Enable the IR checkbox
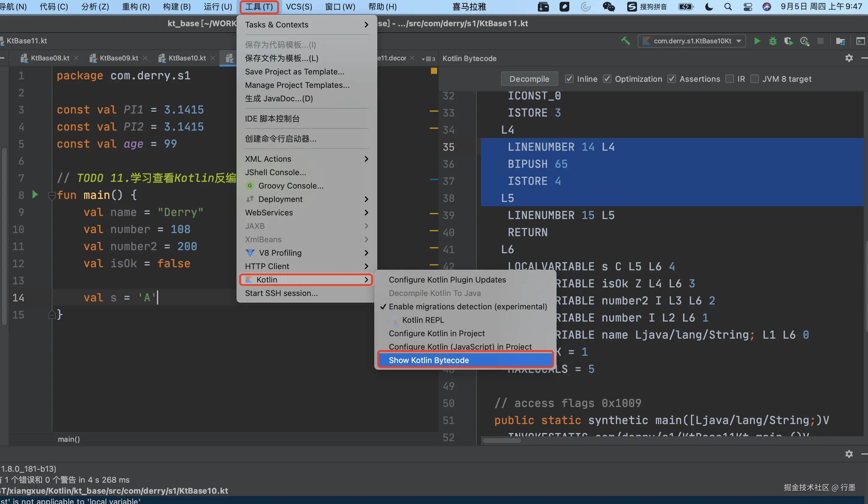Image resolution: width=868 pixels, height=504 pixels. [x=729, y=79]
